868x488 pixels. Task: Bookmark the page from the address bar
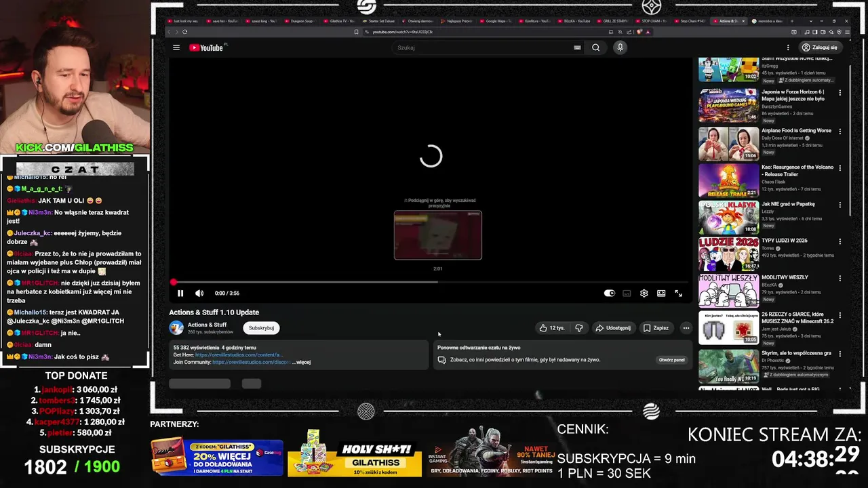coord(357,32)
